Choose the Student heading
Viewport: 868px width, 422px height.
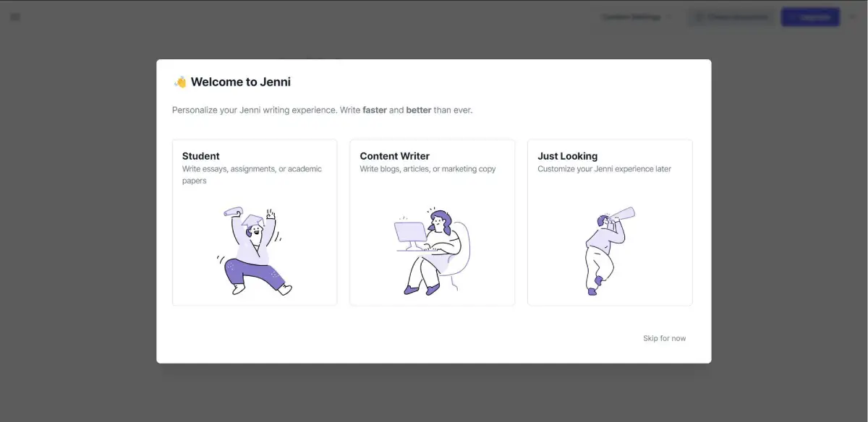pyautogui.click(x=201, y=156)
